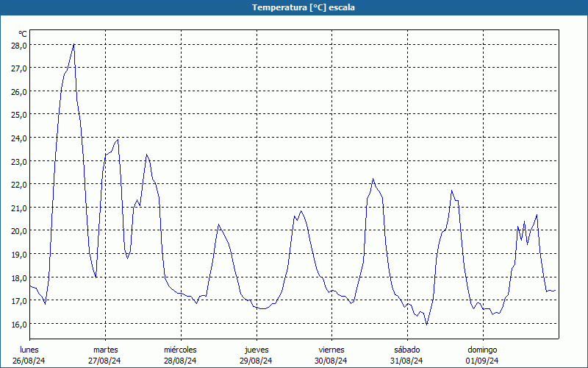Click the 'martes' day label
This screenshot has height=368, width=588.
coord(106,350)
